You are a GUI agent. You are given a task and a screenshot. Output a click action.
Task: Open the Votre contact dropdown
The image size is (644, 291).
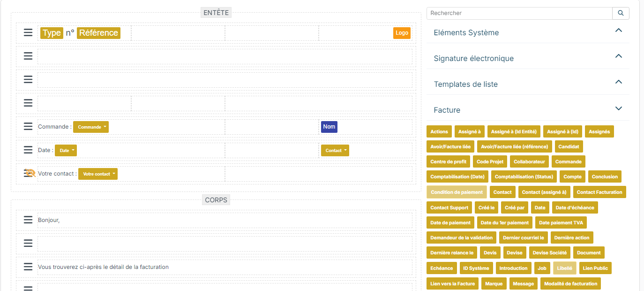pos(98,174)
